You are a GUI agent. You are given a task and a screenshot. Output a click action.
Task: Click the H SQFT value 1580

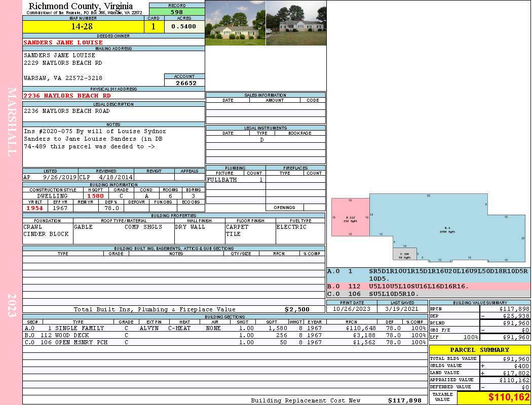[x=95, y=196]
